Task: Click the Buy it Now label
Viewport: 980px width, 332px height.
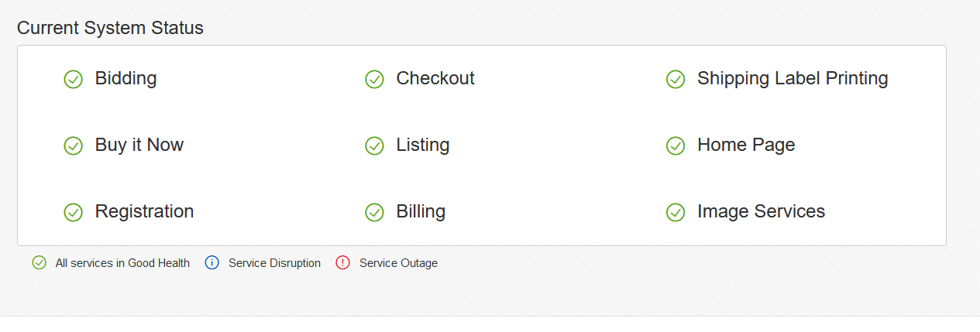Action: tap(139, 145)
